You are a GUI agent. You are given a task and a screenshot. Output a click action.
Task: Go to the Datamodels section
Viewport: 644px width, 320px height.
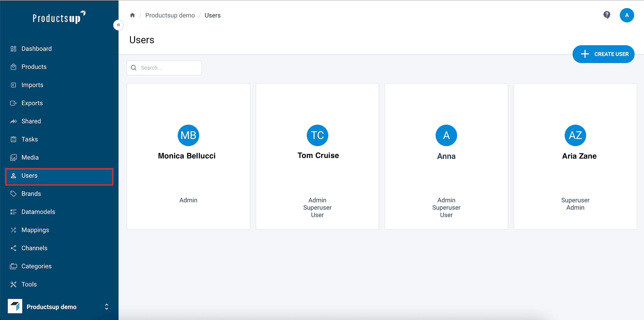(38, 212)
